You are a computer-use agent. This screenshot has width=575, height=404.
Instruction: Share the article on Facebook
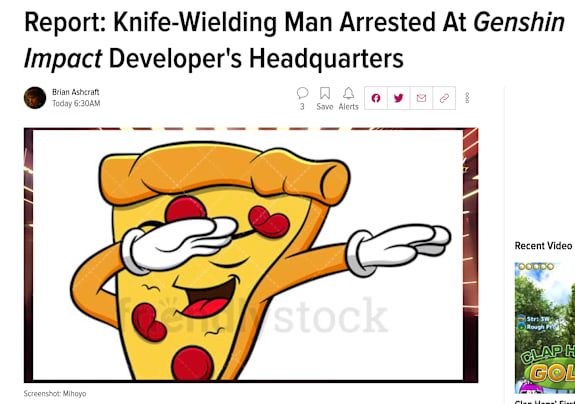point(376,98)
